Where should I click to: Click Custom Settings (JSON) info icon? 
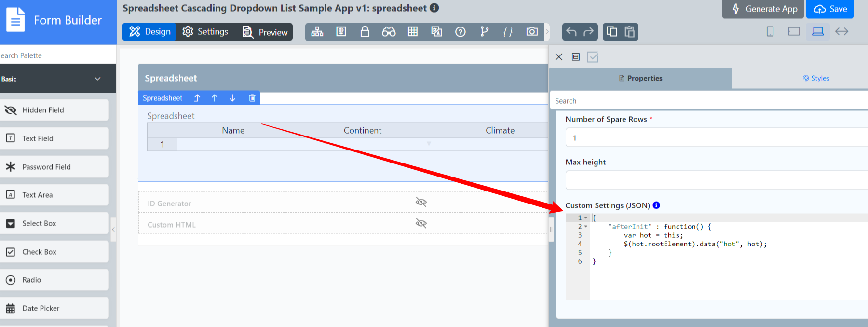pos(656,205)
